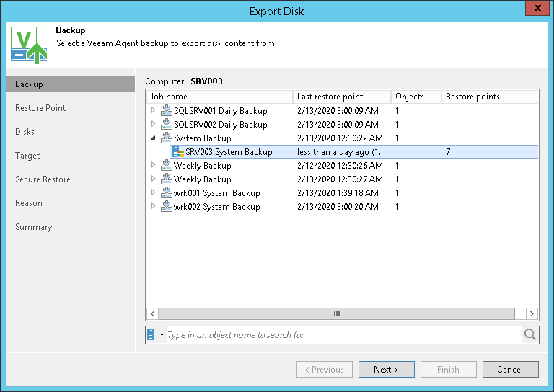This screenshot has width=554, height=392.
Task: Click restore points value 7
Action: [448, 152]
